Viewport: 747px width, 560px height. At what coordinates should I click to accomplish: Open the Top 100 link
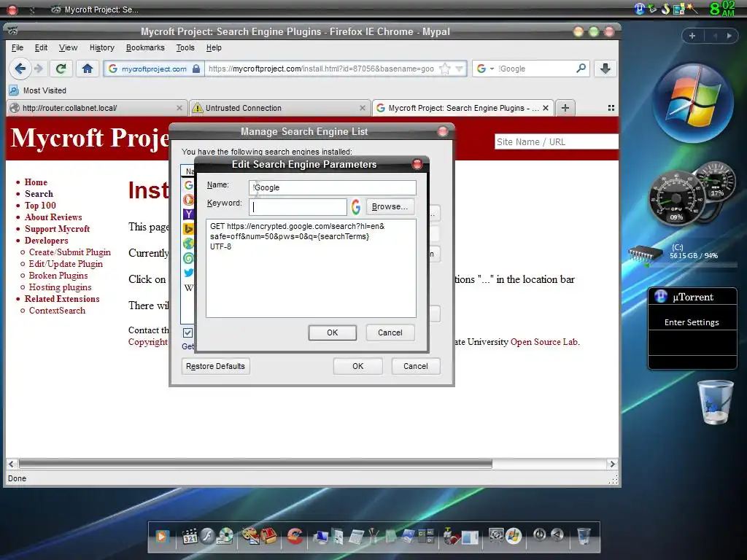40,205
